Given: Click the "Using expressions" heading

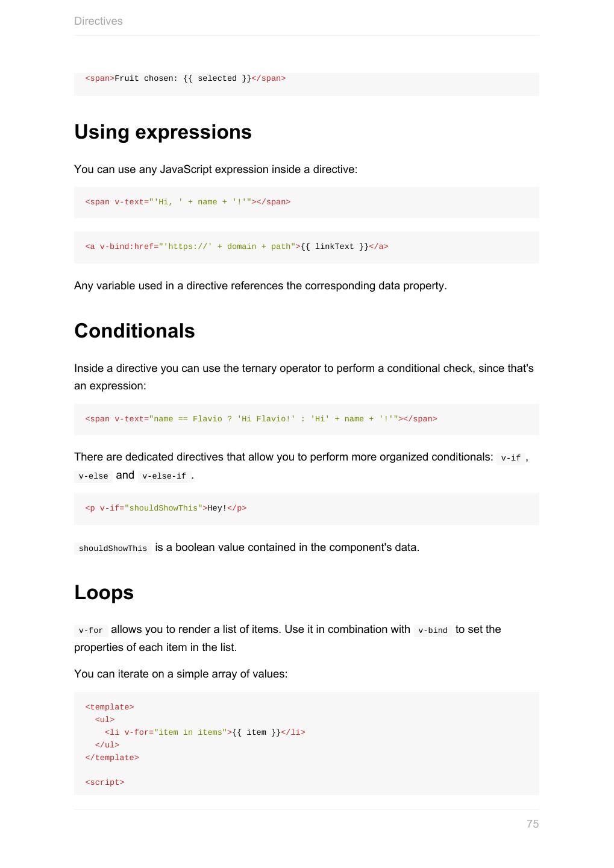Looking at the screenshot, I should (163, 132).
